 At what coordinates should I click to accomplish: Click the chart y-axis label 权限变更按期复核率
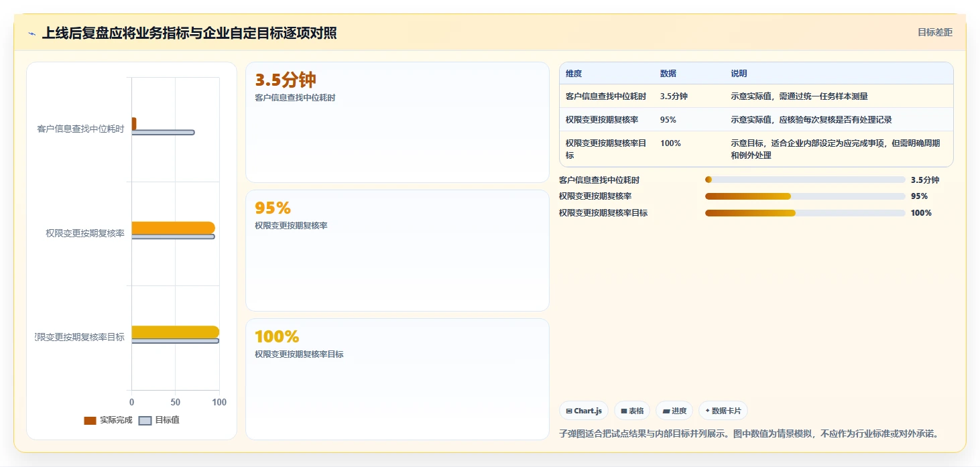[85, 233]
